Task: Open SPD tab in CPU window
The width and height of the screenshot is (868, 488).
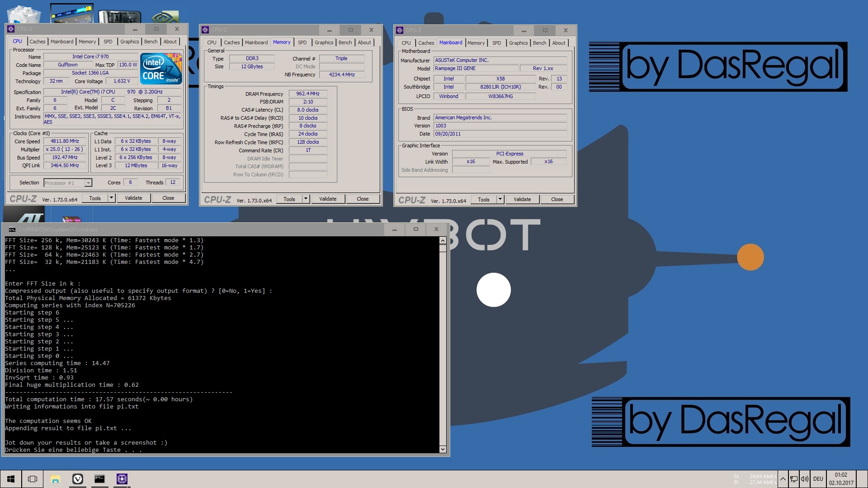Action: (108, 42)
